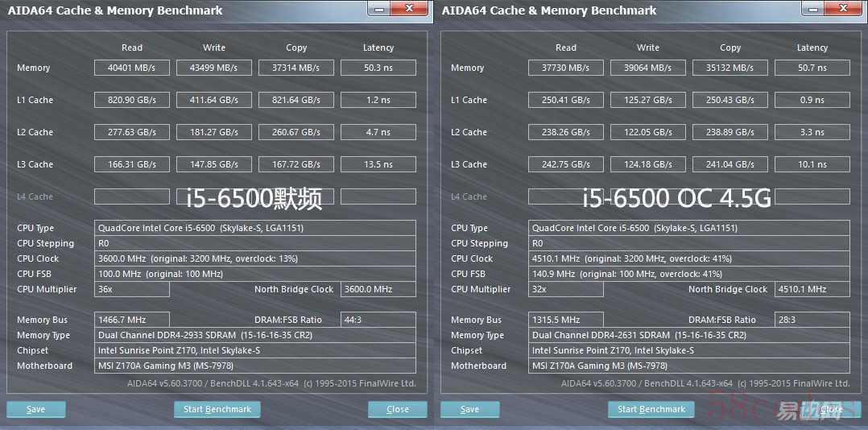Screen dimensions: 868x430
Task: Click L3 Cache copy 241.04 GB/s
Action: [730, 163]
